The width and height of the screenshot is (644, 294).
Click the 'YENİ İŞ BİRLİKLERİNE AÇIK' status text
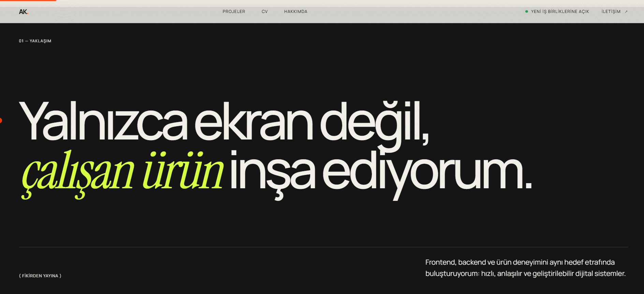560,12
